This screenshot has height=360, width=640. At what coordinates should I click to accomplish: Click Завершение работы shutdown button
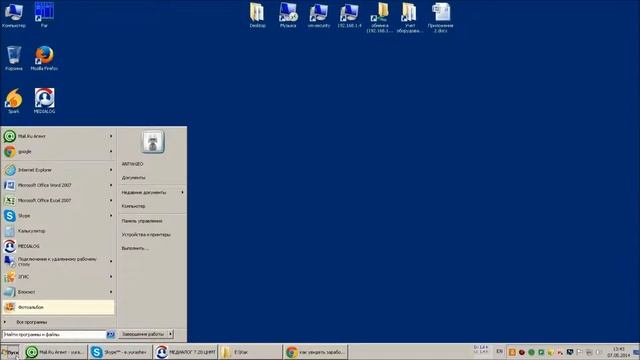coord(143,334)
